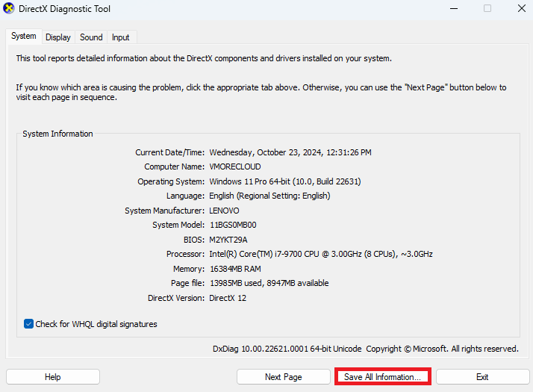Exit the diagnostic tool via Exit button
This screenshot has width=533, height=392.
[483, 377]
